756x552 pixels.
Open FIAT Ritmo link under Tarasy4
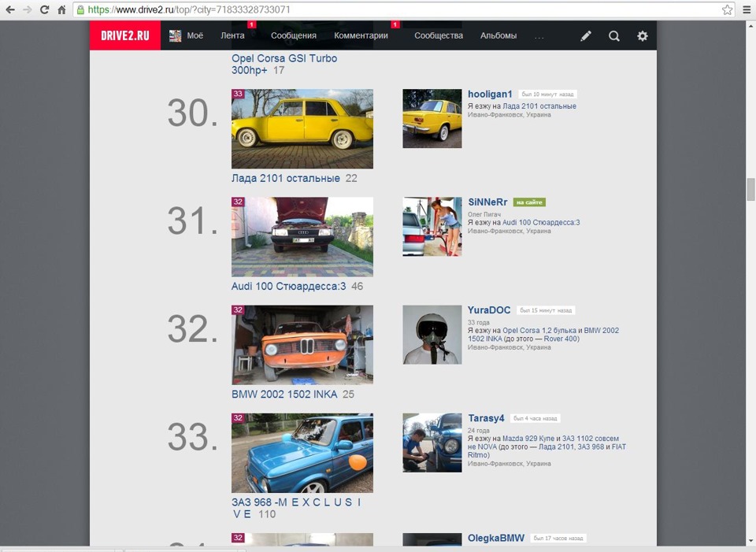tap(547, 450)
